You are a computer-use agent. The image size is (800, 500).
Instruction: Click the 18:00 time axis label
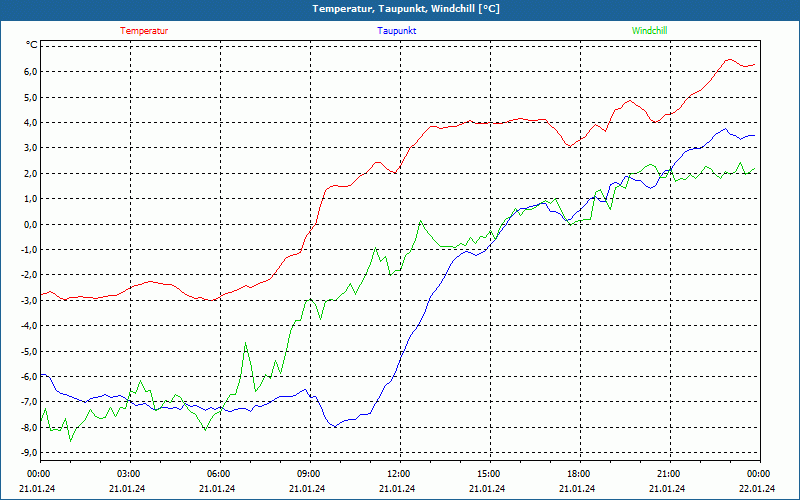tap(578, 474)
